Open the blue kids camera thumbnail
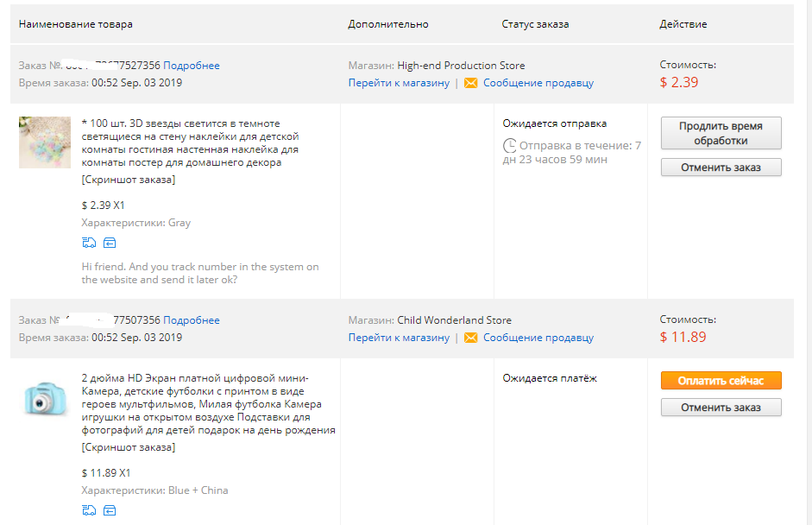This screenshot has height=525, width=812. (x=45, y=398)
